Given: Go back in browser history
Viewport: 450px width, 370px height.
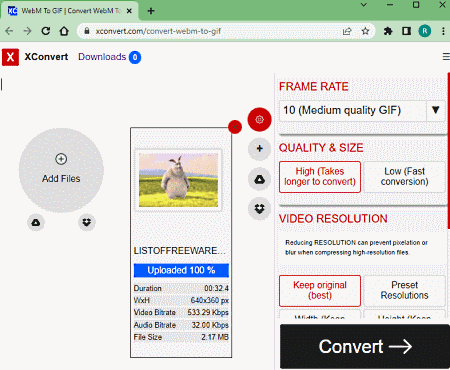Looking at the screenshot, I should (x=9, y=31).
